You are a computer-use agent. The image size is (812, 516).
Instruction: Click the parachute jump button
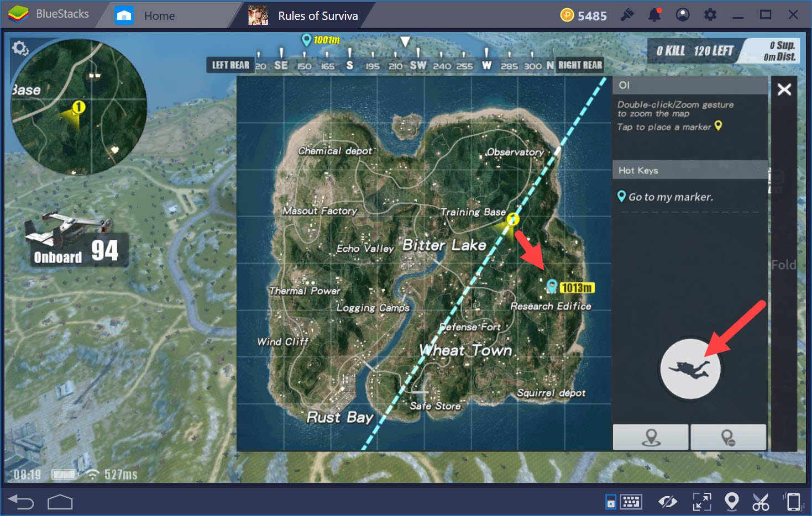[690, 368]
